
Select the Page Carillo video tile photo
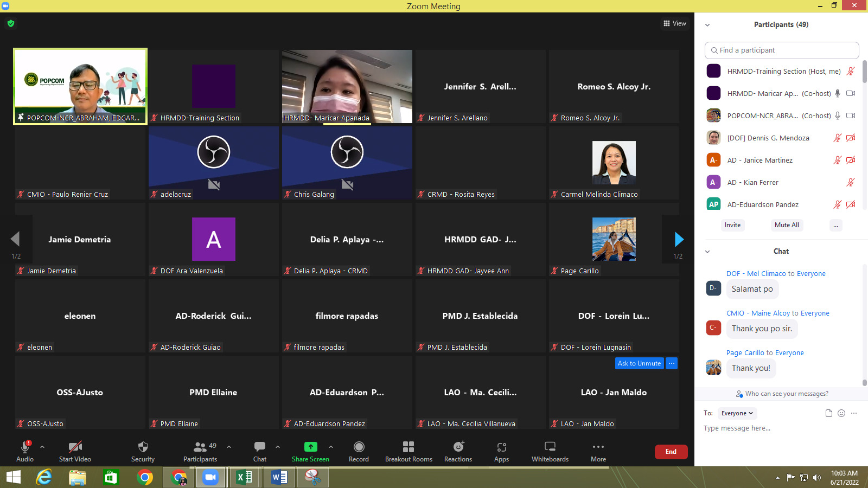[x=614, y=239]
